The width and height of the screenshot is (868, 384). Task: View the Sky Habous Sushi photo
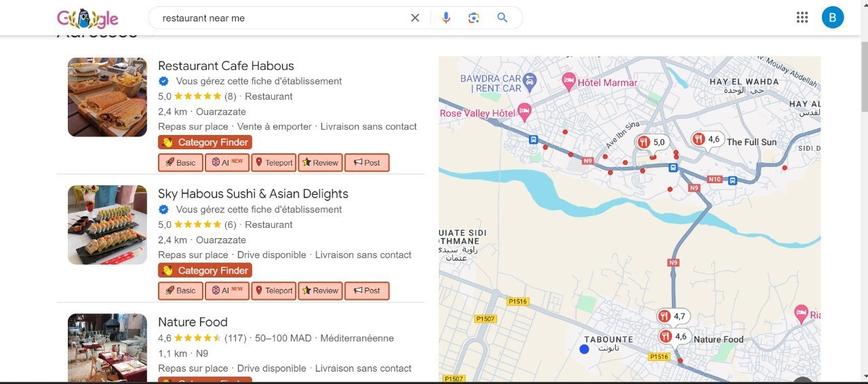click(107, 225)
